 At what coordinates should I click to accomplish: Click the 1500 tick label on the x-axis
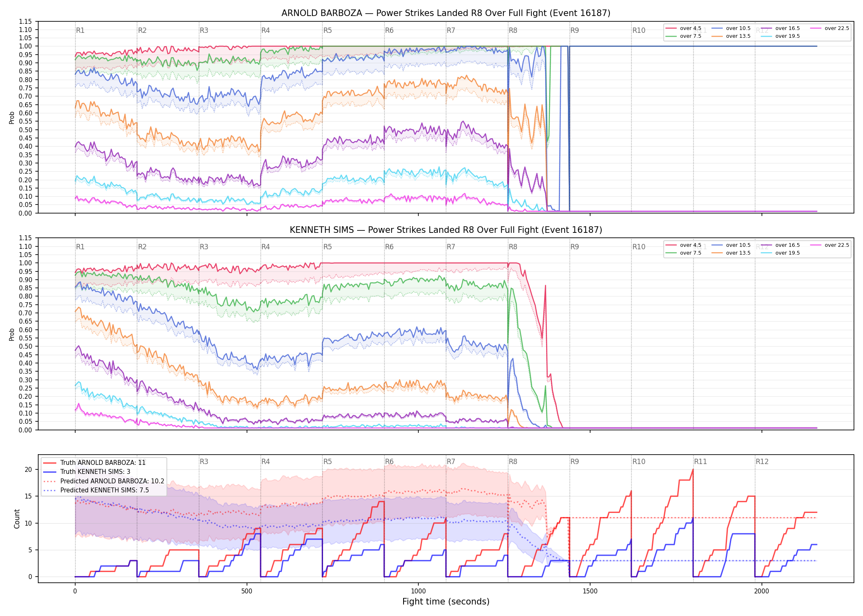click(590, 591)
